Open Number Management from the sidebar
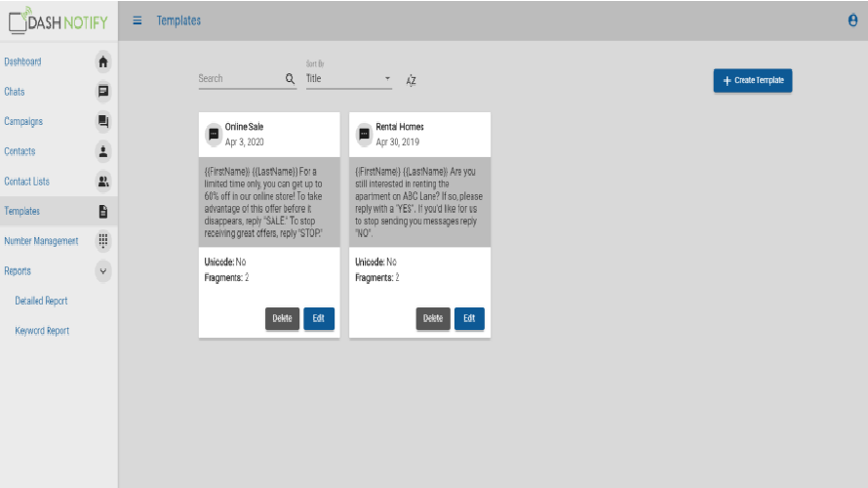 click(41, 241)
